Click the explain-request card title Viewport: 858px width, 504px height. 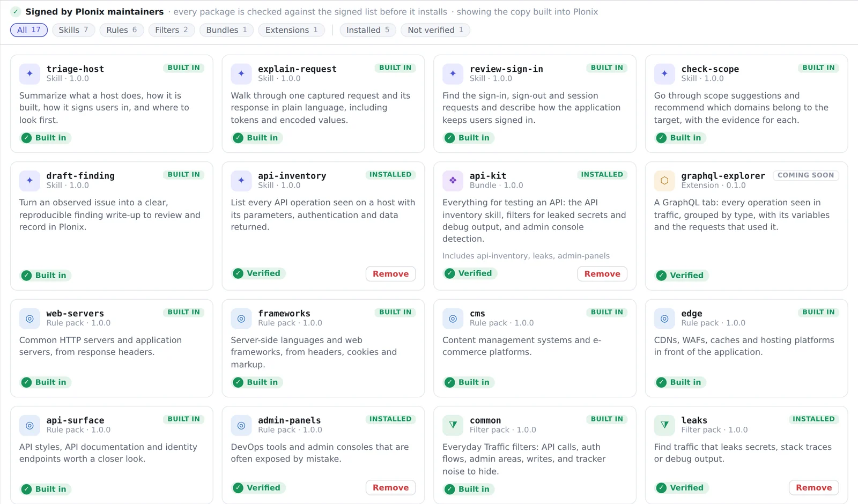(298, 69)
